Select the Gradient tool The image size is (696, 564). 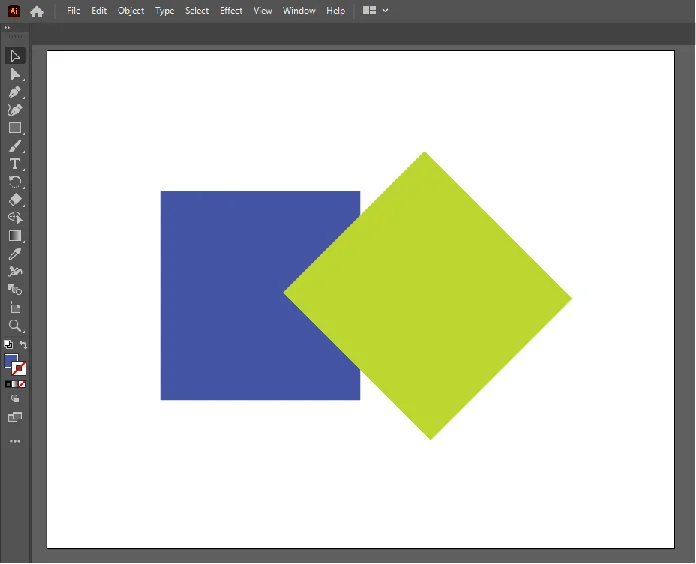[15, 236]
